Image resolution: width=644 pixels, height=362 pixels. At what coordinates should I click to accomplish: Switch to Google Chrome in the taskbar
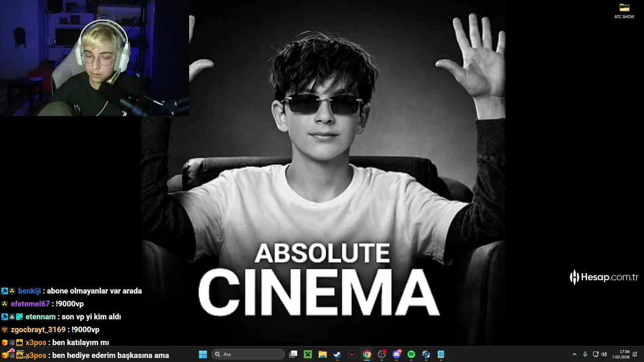[367, 354]
